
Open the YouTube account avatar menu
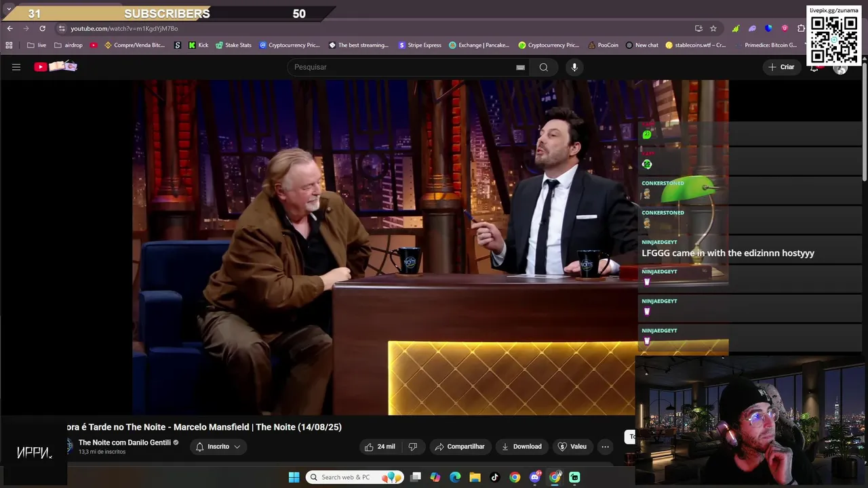tap(840, 67)
